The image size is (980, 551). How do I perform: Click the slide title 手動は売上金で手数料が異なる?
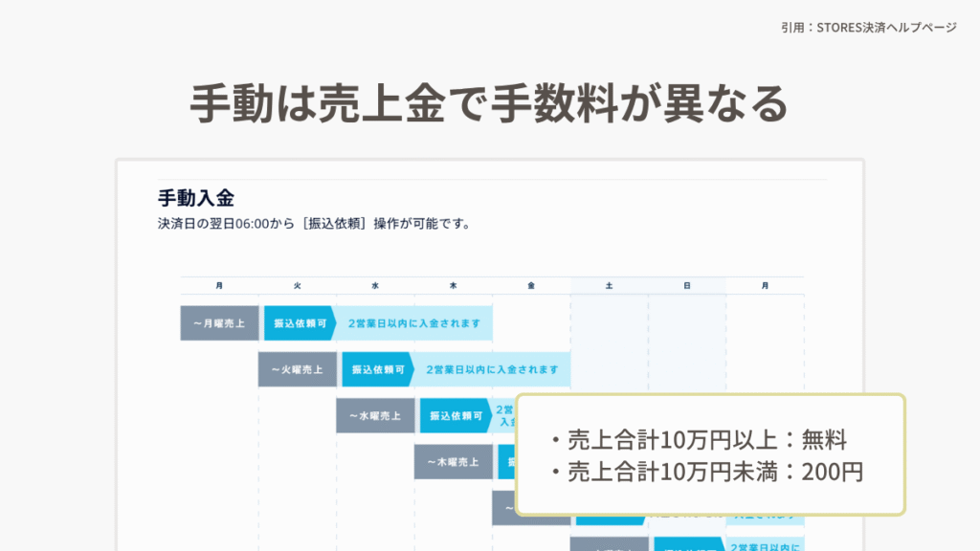tap(489, 103)
